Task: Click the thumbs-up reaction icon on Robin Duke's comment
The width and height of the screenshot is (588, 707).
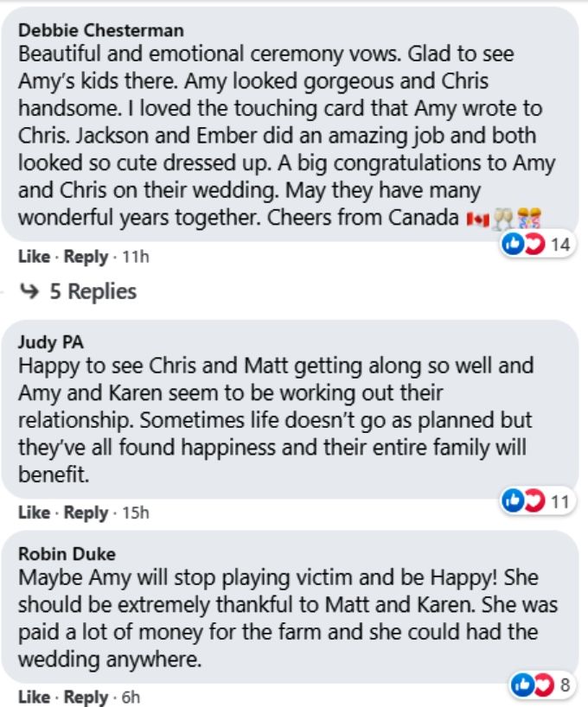Action: (x=521, y=685)
